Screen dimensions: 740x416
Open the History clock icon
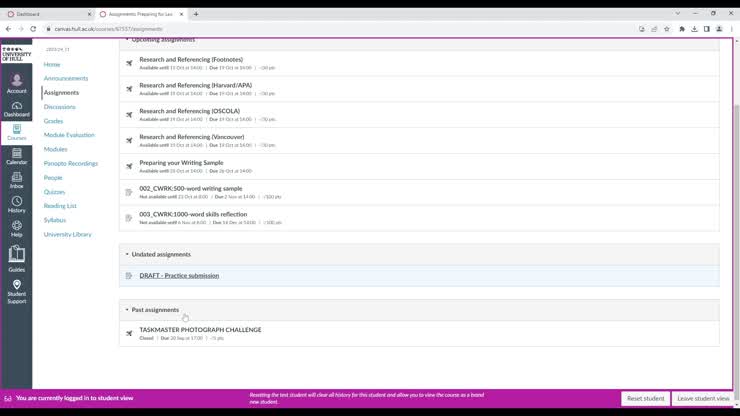[x=16, y=204]
